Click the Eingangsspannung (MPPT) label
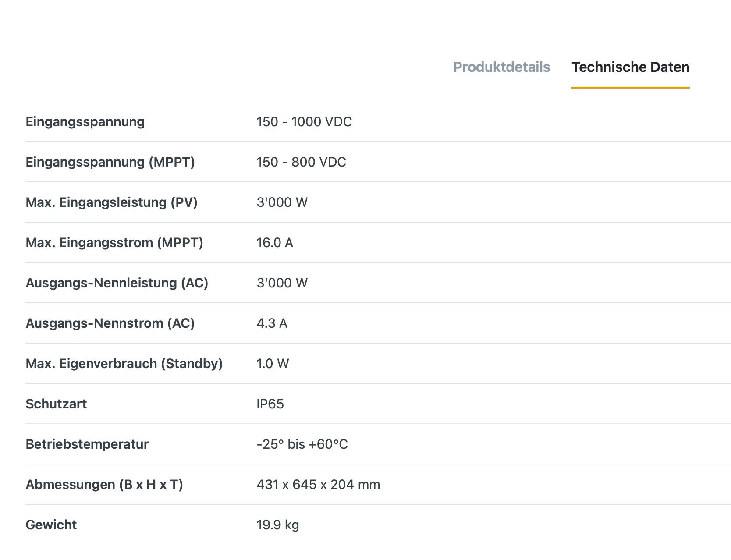731x560 pixels. [110, 162]
